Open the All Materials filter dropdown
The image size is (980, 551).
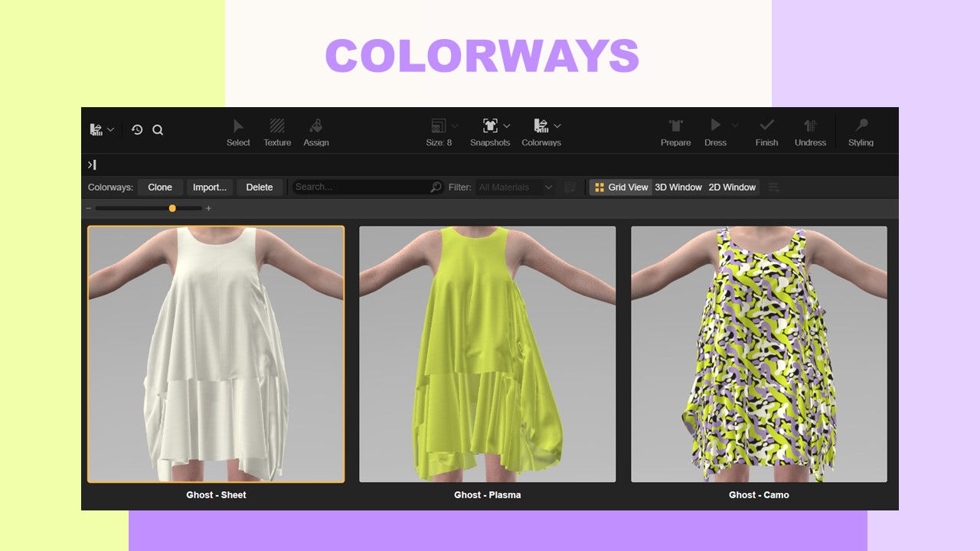[515, 187]
